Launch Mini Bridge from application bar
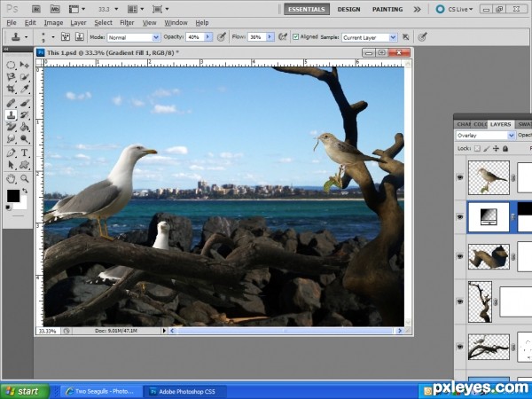Screen dimensions: 532x399 [55, 9]
